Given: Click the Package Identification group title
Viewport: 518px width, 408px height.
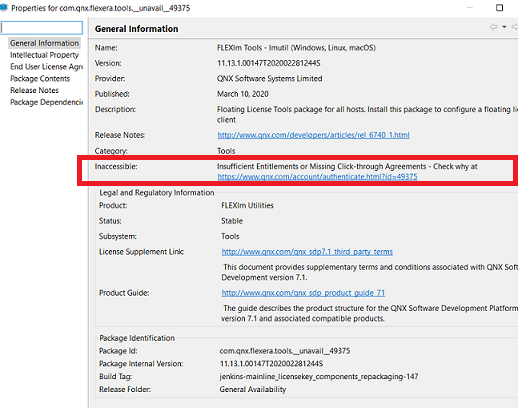Looking at the screenshot, I should point(137,338).
